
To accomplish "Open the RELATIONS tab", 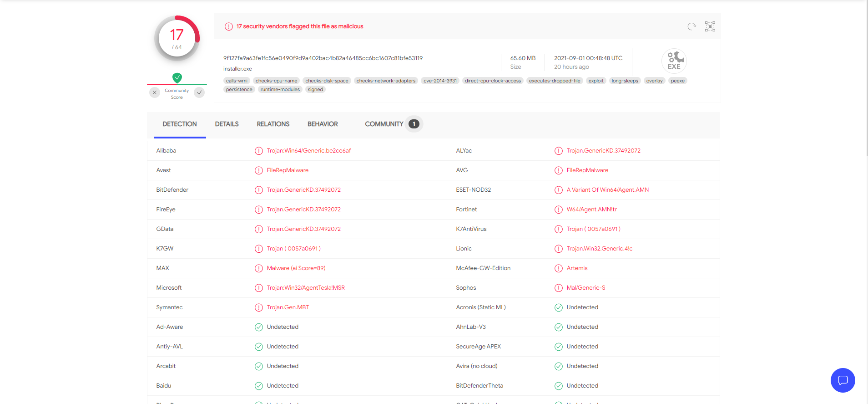I will [x=273, y=124].
